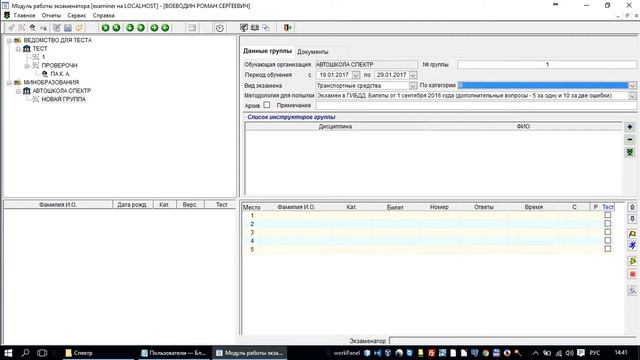This screenshot has height=360, width=640.
Task: Click the Примечание input field
Action: pos(476,105)
